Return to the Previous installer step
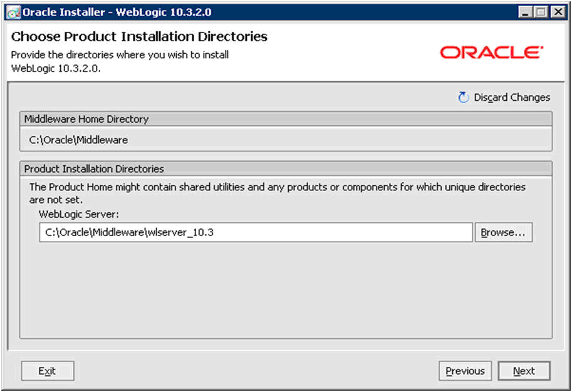572x392 pixels. pos(465,371)
